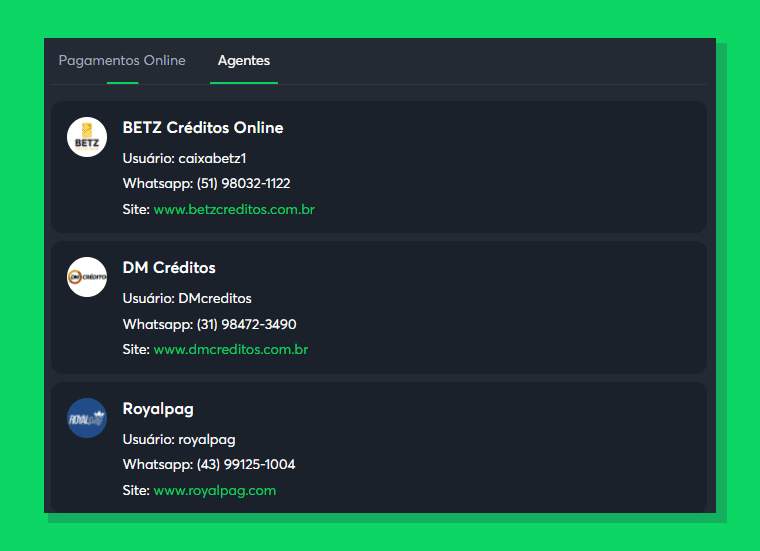Click Whatsapp number (31) 98472-3490
Image resolution: width=760 pixels, height=551 pixels.
246,324
